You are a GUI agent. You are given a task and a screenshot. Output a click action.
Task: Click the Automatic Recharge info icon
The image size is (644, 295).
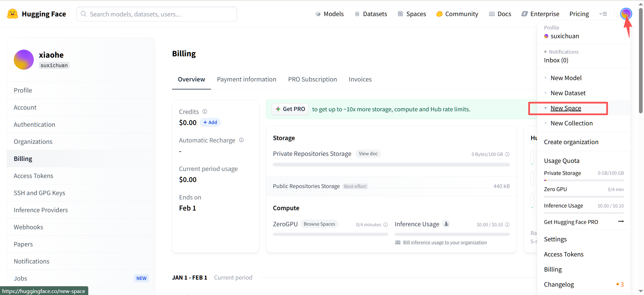coord(241,140)
